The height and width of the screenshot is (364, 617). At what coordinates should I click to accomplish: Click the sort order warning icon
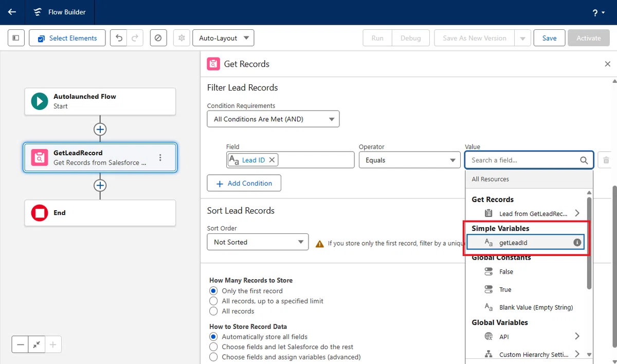click(320, 243)
